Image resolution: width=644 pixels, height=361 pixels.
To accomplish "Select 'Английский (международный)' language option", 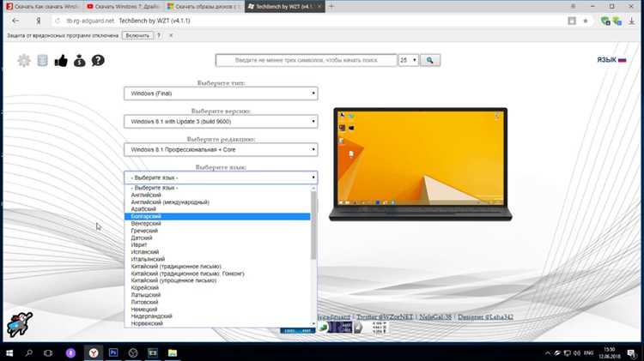I will (217, 202).
